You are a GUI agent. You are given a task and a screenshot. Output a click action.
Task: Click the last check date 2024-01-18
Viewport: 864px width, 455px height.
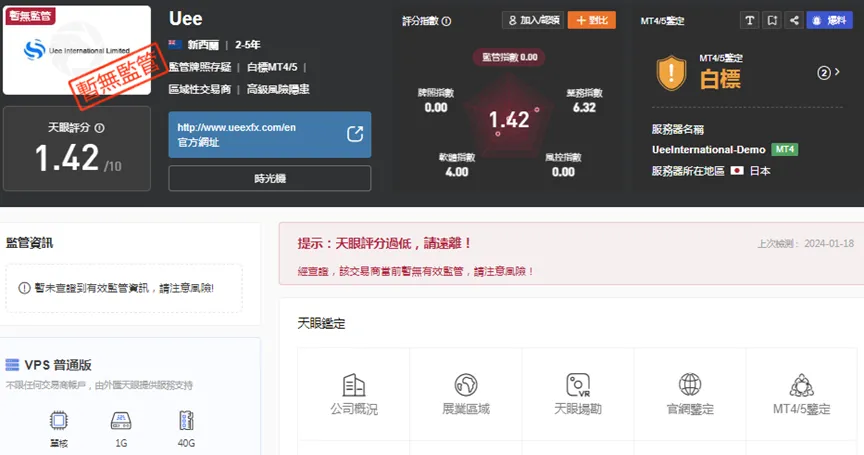click(x=829, y=243)
